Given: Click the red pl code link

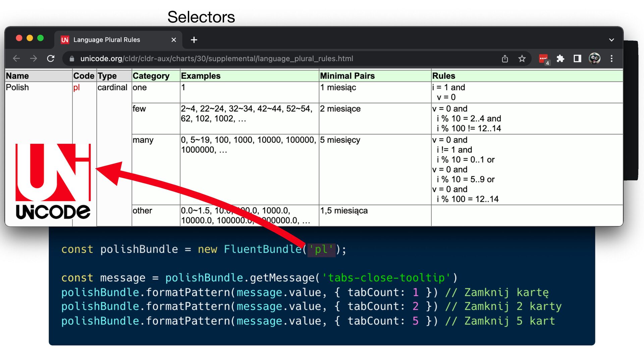Looking at the screenshot, I should click(x=76, y=87).
